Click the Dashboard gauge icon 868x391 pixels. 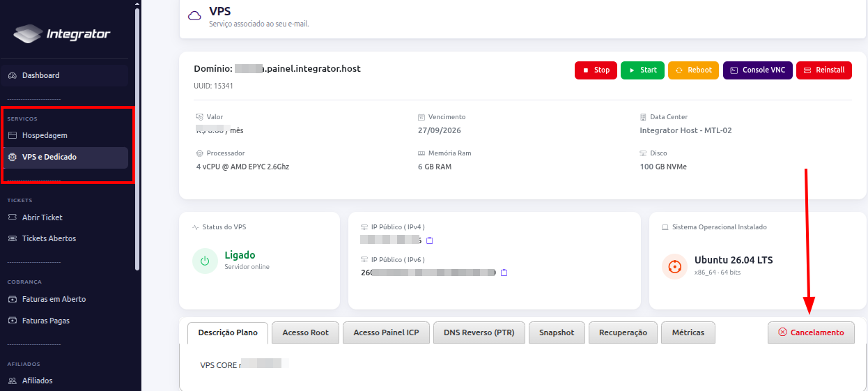pos(12,75)
